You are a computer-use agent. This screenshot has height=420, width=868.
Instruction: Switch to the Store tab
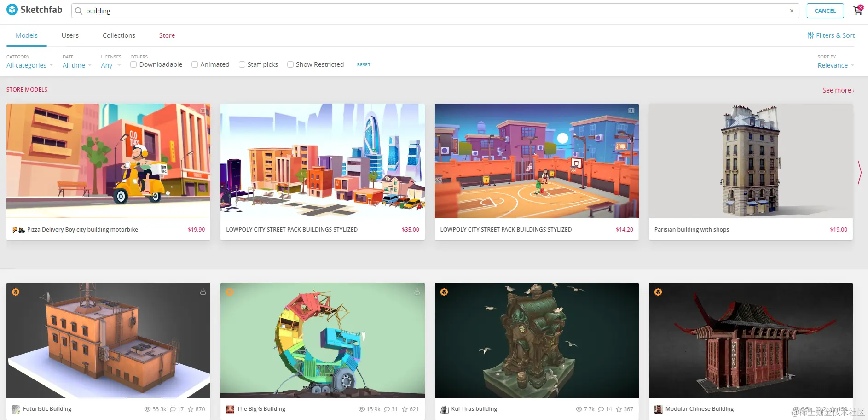(x=167, y=35)
